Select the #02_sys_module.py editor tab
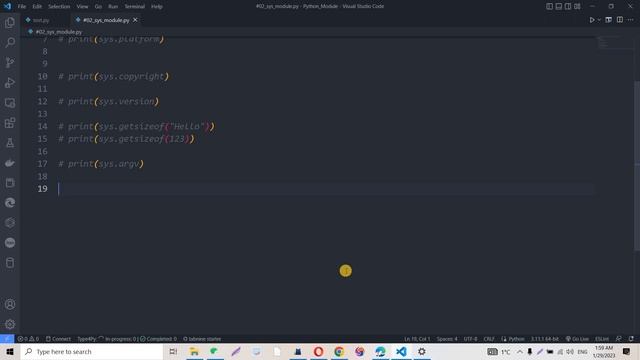 [106, 20]
